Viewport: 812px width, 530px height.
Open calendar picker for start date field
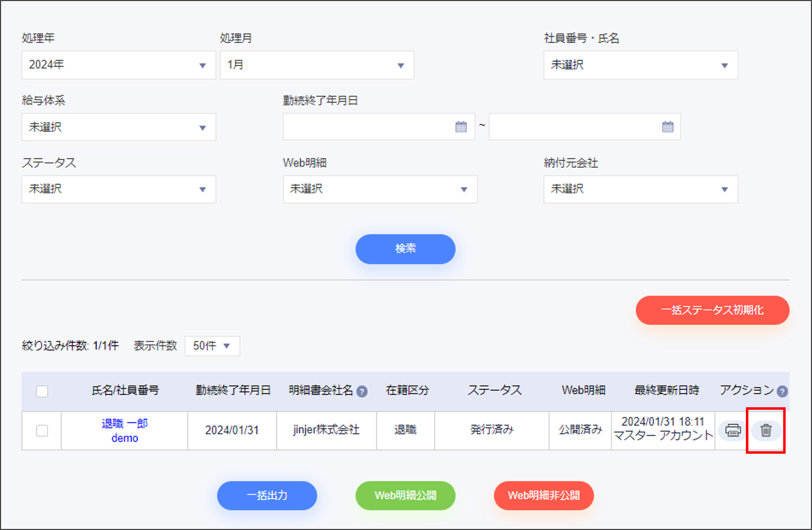(461, 127)
